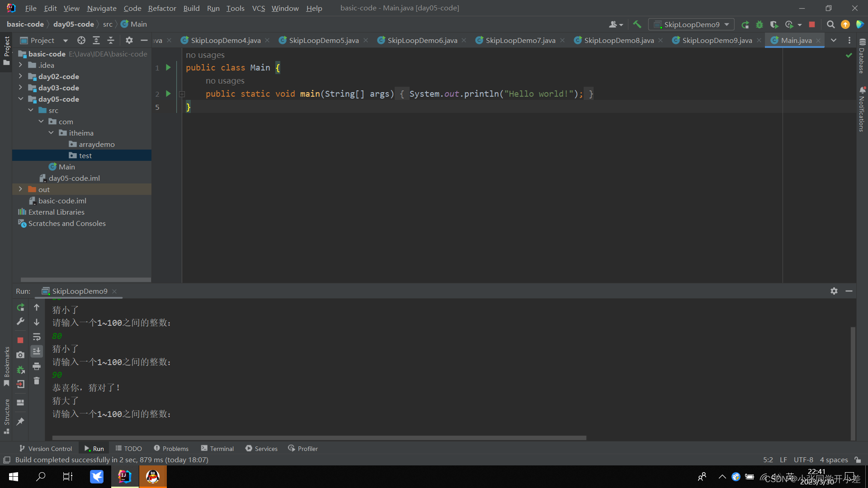Image resolution: width=868 pixels, height=488 pixels.
Task: Click the Build project hammer icon
Action: 637,24
